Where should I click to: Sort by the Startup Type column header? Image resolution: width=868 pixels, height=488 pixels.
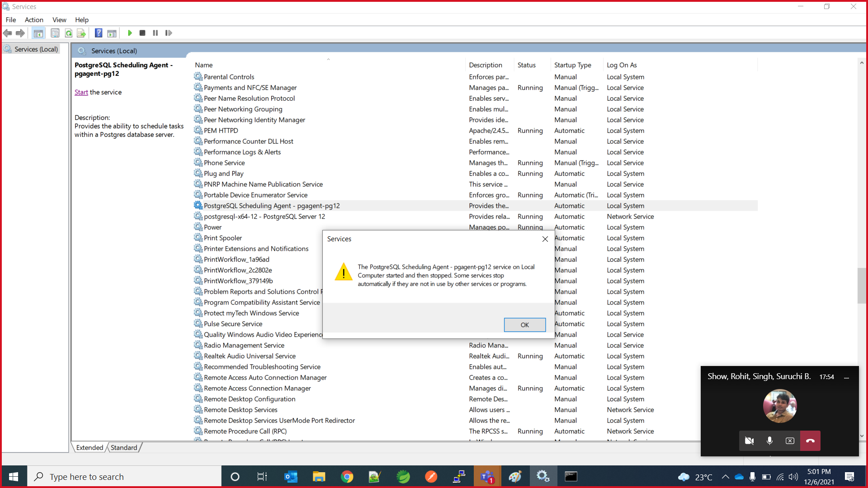tap(572, 65)
